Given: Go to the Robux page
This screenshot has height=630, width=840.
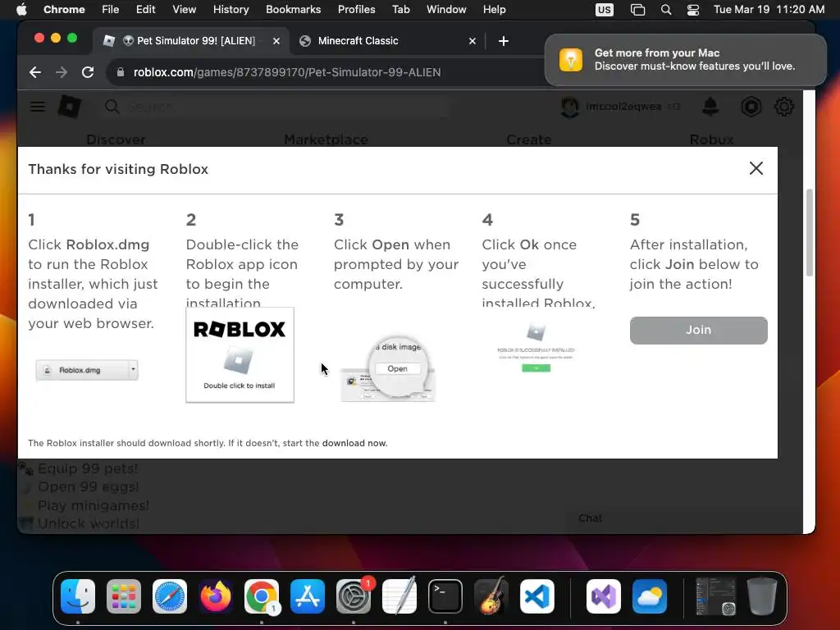Looking at the screenshot, I should 711,139.
